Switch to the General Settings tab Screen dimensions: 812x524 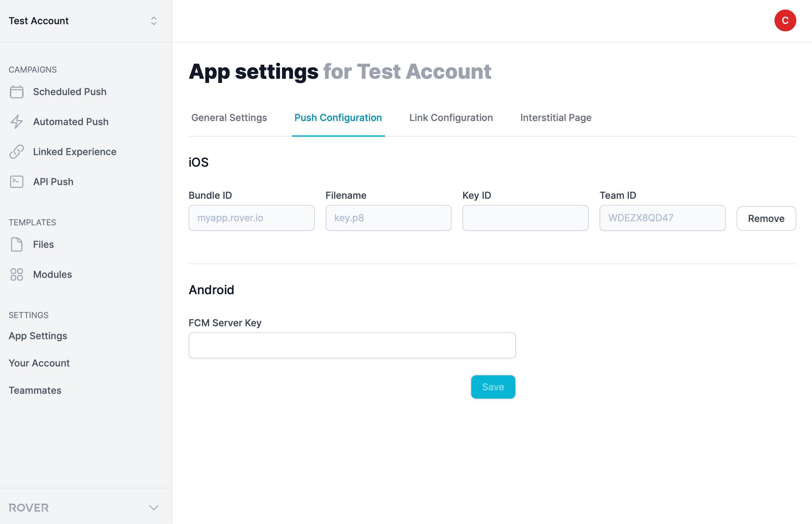pos(229,118)
